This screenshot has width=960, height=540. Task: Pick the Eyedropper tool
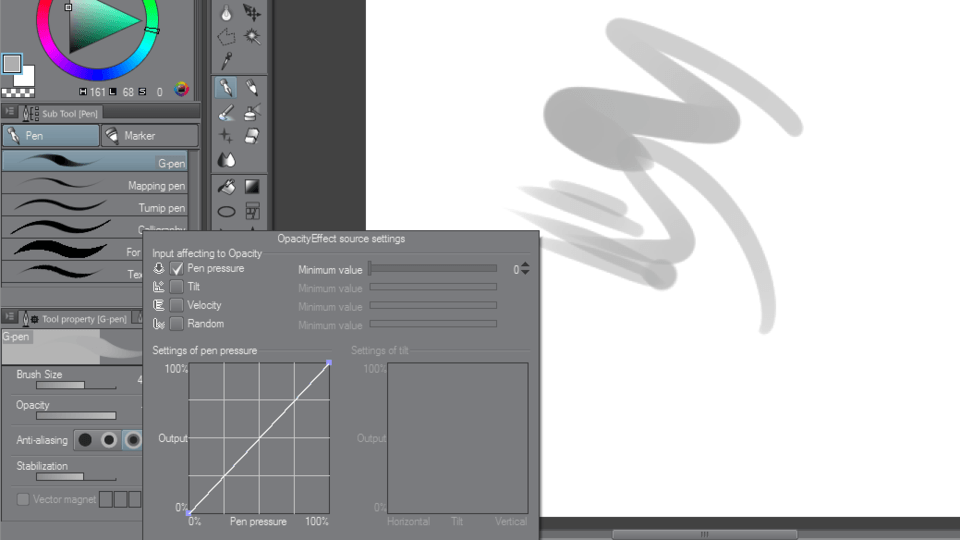point(227,62)
